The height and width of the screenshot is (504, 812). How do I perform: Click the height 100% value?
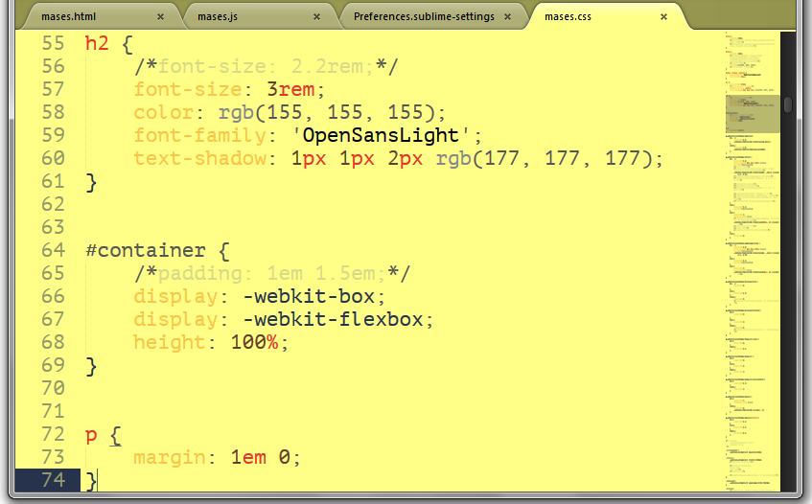pyautogui.click(x=254, y=342)
